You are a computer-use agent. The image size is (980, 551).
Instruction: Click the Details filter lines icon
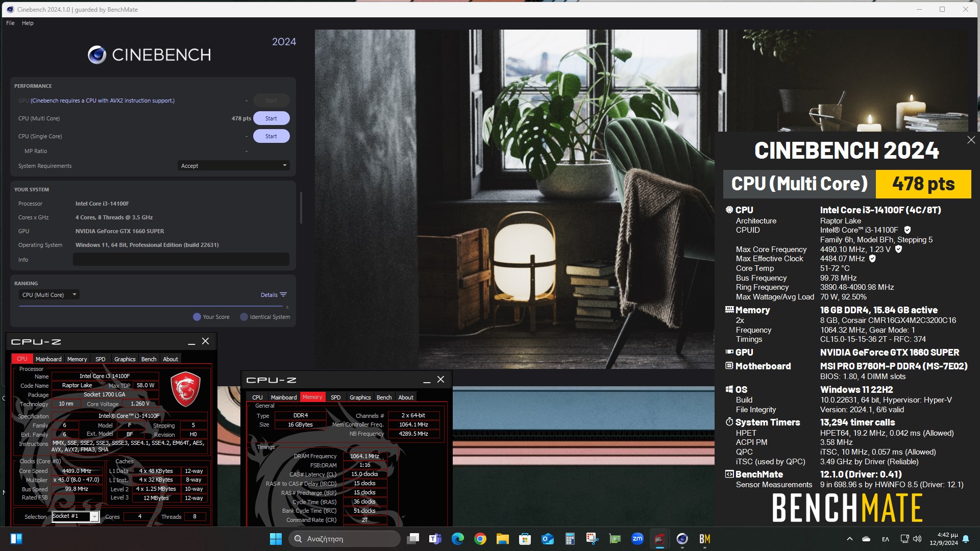click(283, 295)
